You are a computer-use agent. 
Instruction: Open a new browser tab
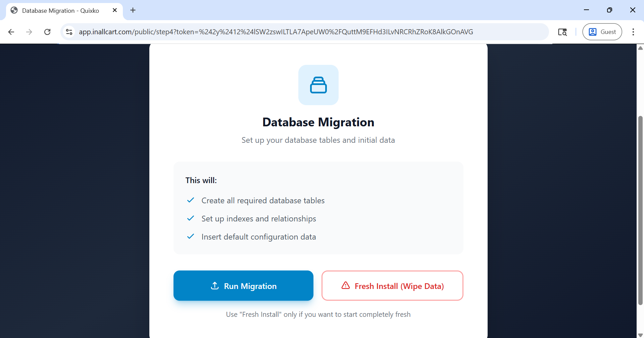[x=133, y=10]
